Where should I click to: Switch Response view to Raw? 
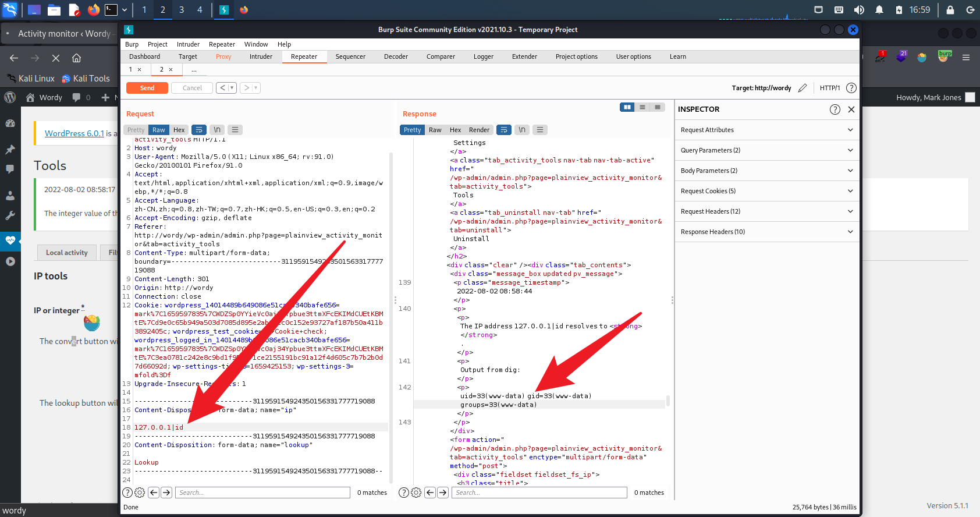coord(435,130)
